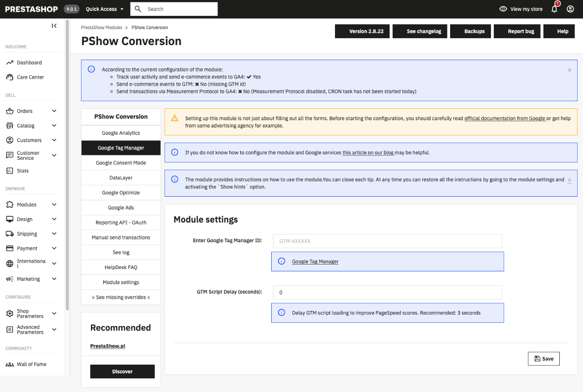The width and height of the screenshot is (583, 392).
Task: Open Care Center headset icon
Action: pos(10,77)
